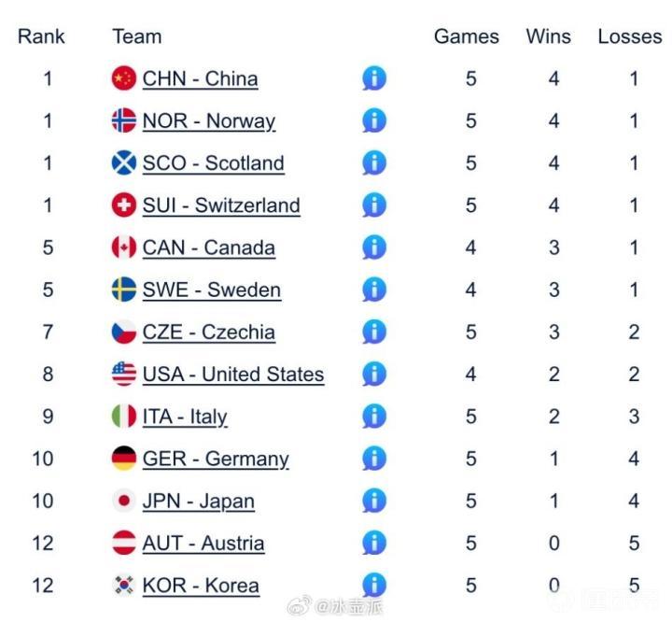
Task: Click the AUT - Austria team link
Action: [203, 544]
